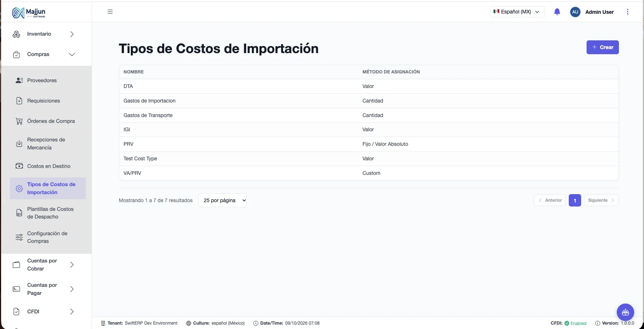The height and width of the screenshot is (329, 644).
Task: Collapse the Compras menu chevron
Action: (x=72, y=55)
